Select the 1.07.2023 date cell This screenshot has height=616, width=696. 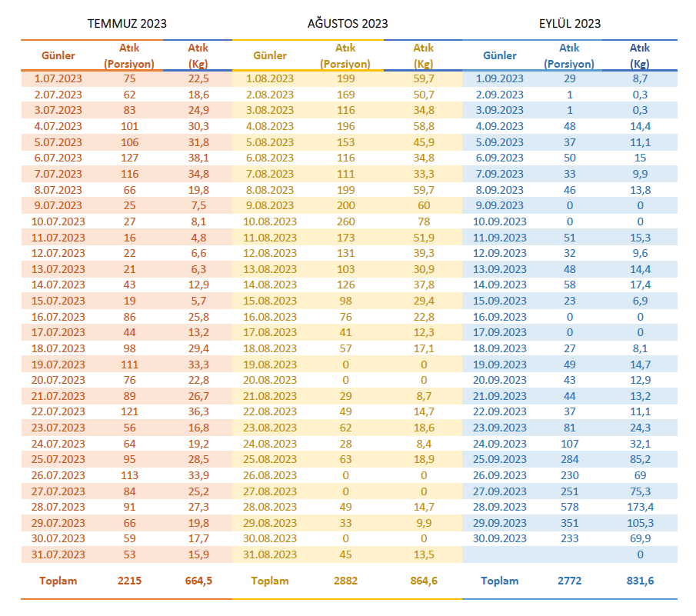(x=58, y=78)
